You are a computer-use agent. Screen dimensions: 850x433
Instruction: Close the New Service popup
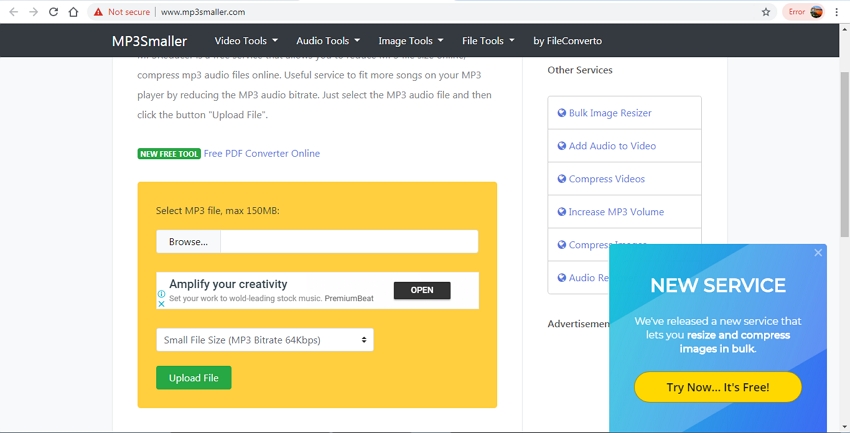(x=818, y=253)
